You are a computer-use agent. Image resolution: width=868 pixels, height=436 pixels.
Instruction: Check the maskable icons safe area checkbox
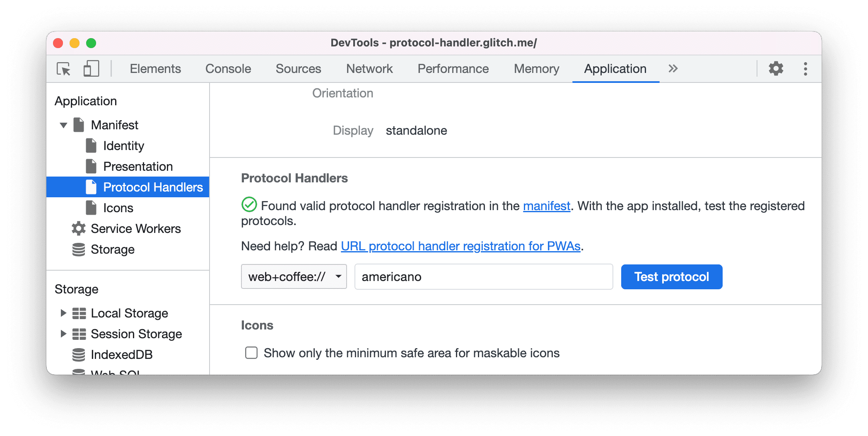(x=251, y=353)
